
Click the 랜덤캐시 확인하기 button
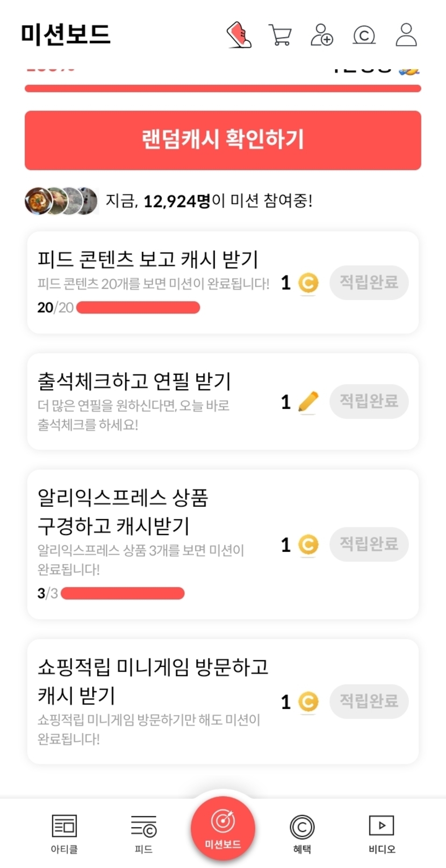pos(223,140)
